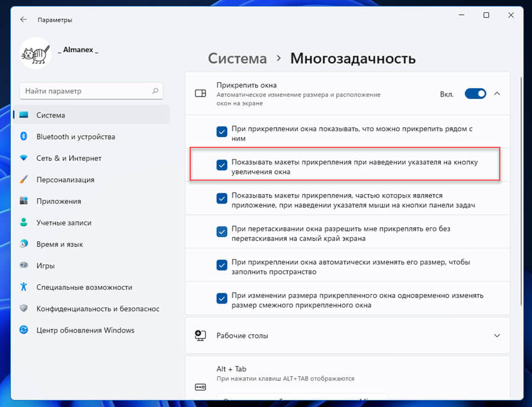This screenshot has height=407, width=532.
Task: Open Время и язык clock icon
Action: tap(24, 244)
